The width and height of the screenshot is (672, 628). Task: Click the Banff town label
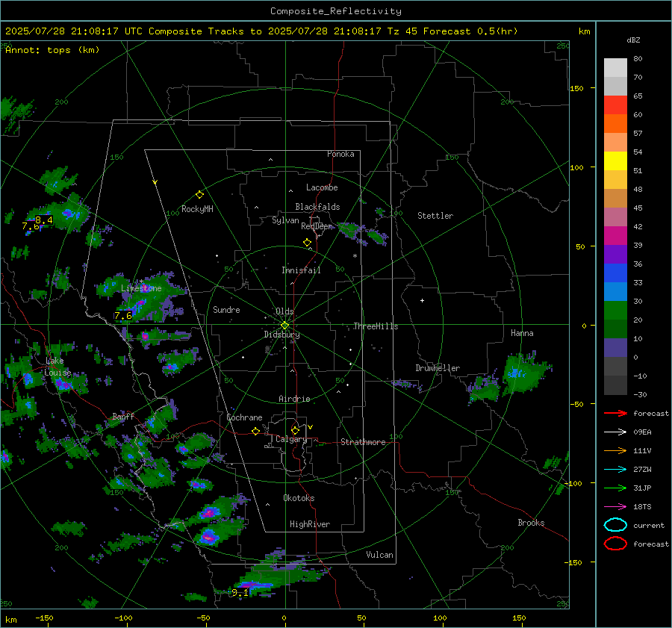123,416
